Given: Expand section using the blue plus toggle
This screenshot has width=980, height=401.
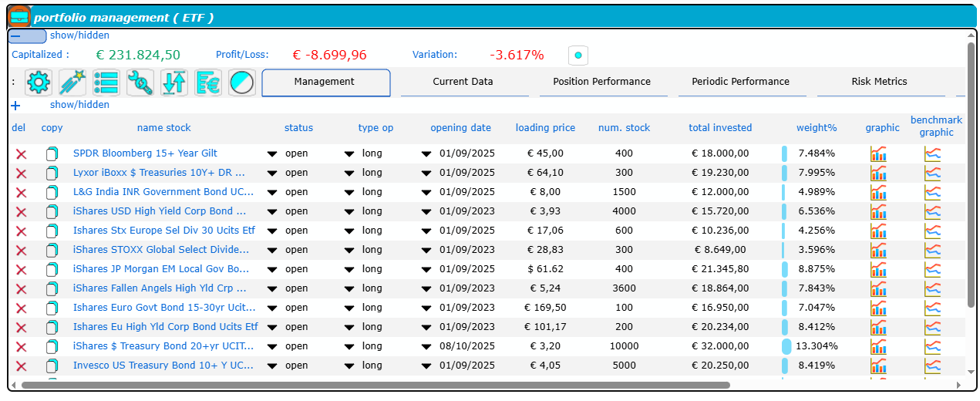Looking at the screenshot, I should 15,105.
